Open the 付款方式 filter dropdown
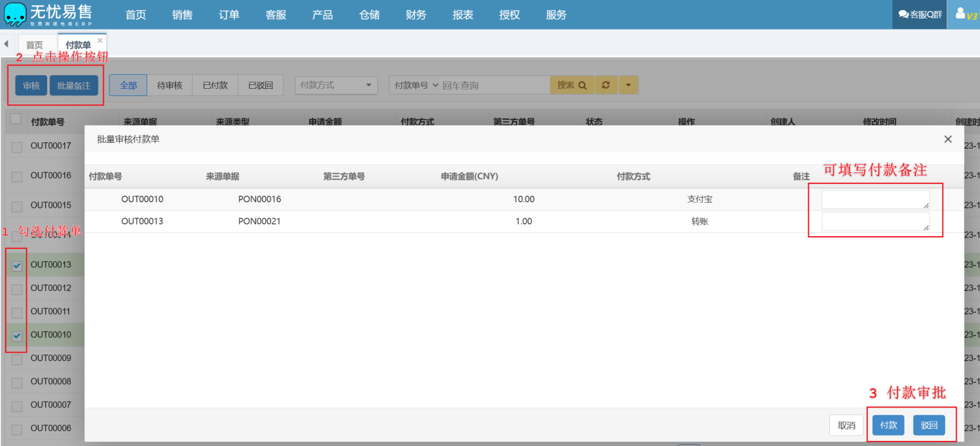Viewport: 980px width, 446px height. (x=337, y=85)
